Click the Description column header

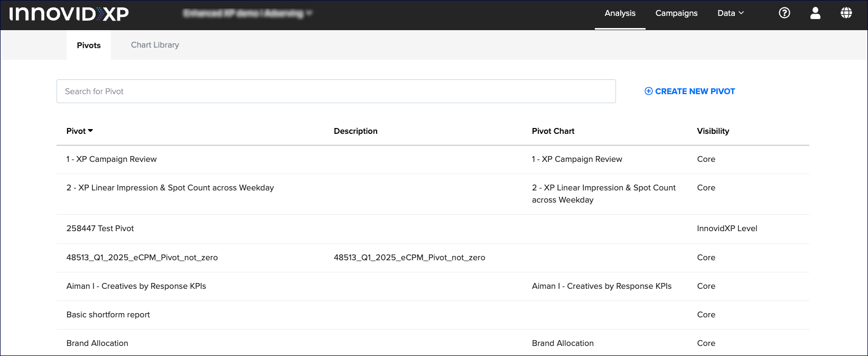pos(356,131)
